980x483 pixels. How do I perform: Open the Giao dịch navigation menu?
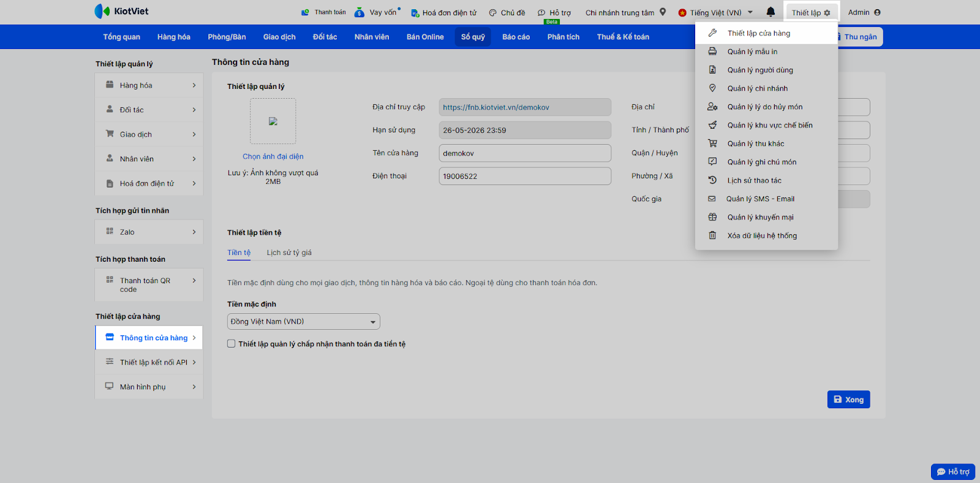pyautogui.click(x=279, y=37)
